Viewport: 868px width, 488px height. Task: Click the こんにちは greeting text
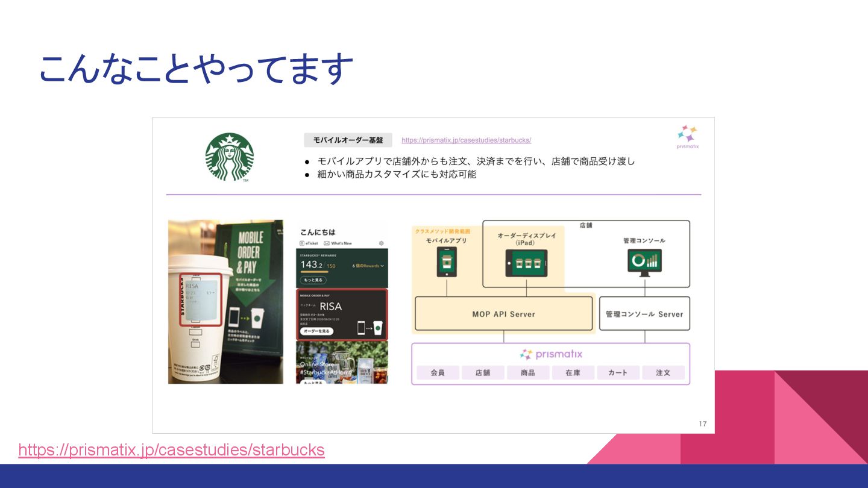(318, 232)
